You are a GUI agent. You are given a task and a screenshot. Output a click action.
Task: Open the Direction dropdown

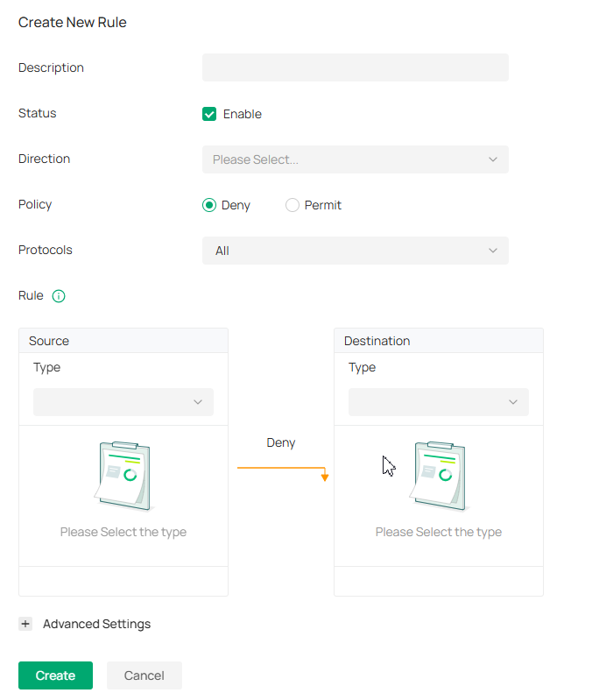pyautogui.click(x=356, y=159)
